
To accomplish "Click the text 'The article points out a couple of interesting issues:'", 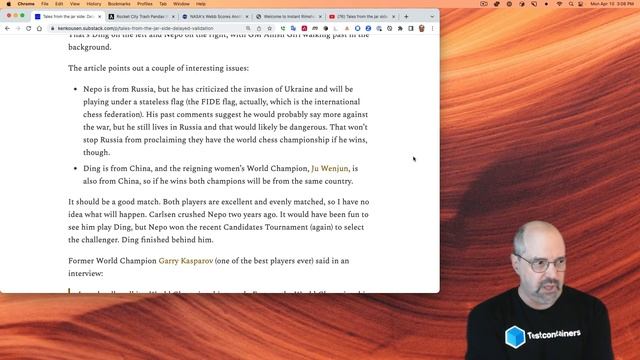I will pyautogui.click(x=158, y=68).
